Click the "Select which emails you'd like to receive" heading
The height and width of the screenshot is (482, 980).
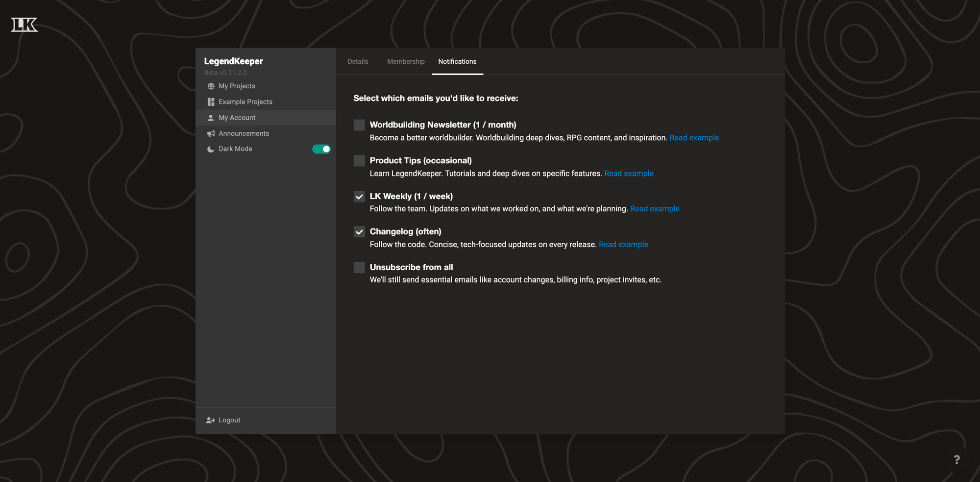coord(436,98)
